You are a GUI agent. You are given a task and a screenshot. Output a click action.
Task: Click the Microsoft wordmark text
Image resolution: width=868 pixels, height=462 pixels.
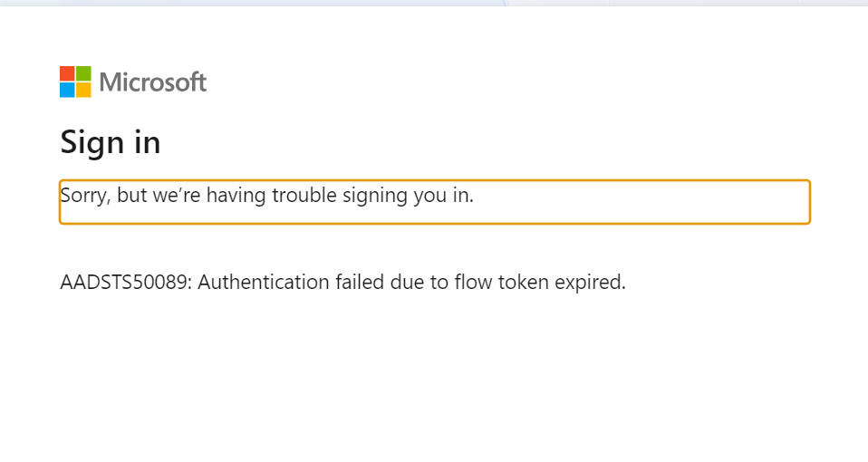click(x=153, y=82)
